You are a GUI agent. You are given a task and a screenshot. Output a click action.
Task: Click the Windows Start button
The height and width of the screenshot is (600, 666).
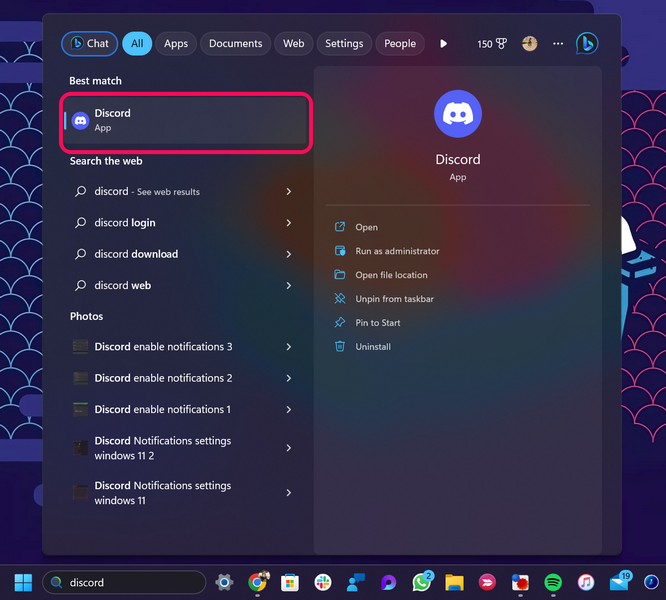coord(22,582)
